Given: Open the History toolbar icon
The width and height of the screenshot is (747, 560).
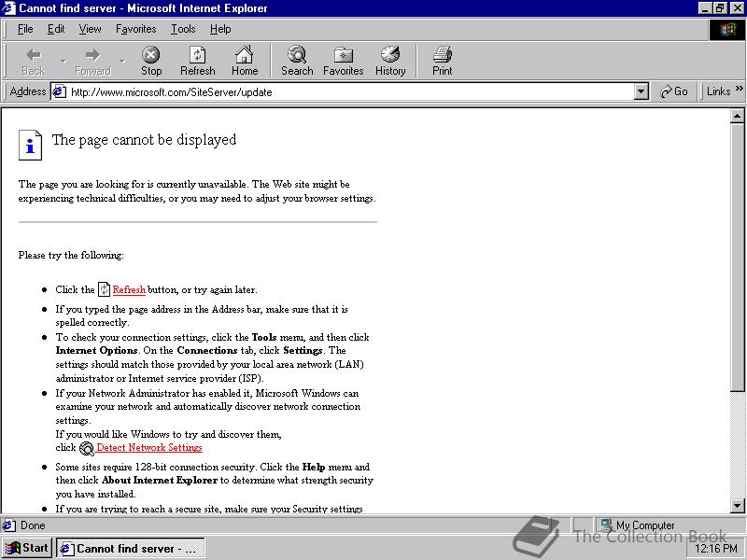Looking at the screenshot, I should pyautogui.click(x=390, y=55).
